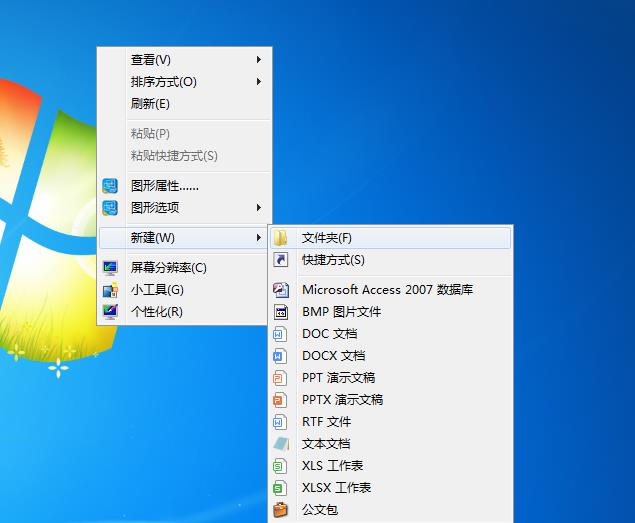Create new RTF 文件
635x523 pixels.
point(391,422)
